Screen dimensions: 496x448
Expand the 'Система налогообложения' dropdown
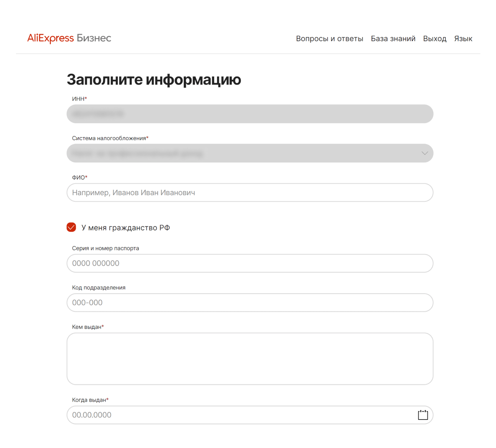(249, 153)
